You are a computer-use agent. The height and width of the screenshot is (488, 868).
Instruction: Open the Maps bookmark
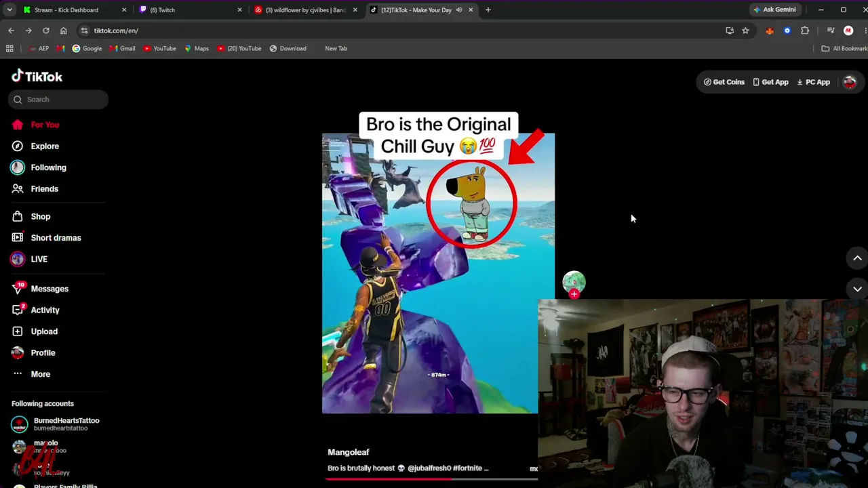coord(197,49)
